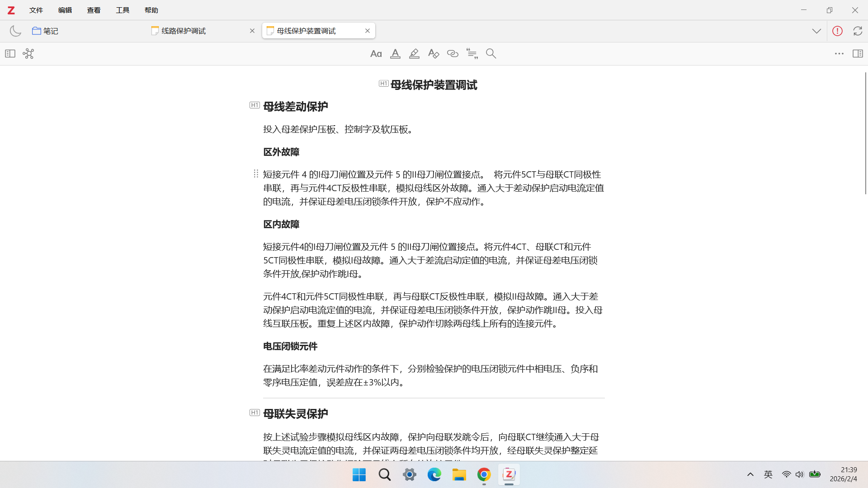Toggle dark mode moon icon
This screenshot has width=868, height=488.
click(15, 31)
